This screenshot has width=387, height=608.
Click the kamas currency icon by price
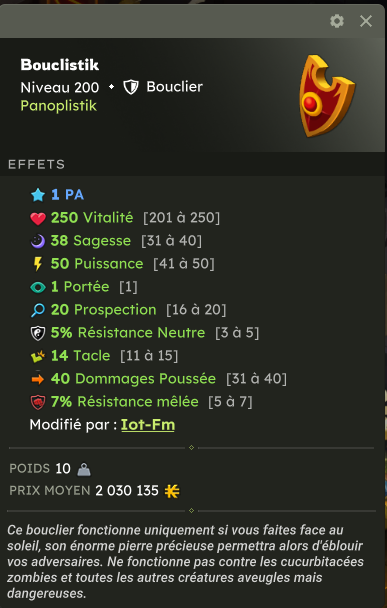tap(172, 491)
